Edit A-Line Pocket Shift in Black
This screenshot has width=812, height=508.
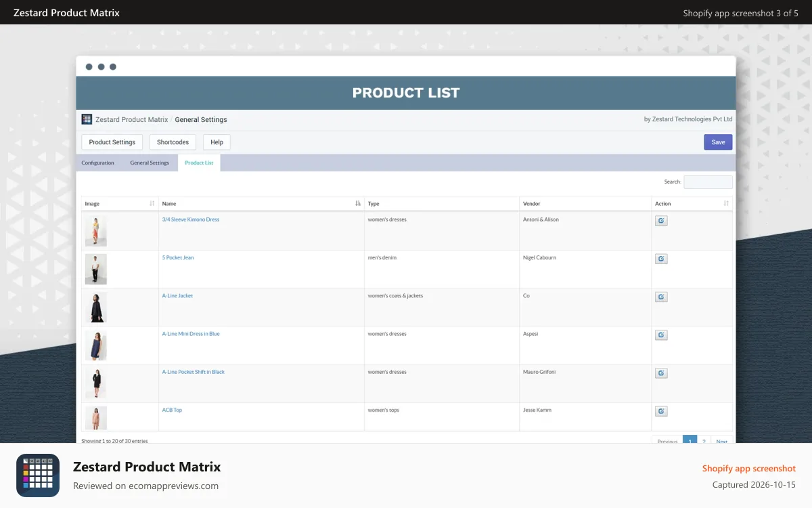coord(661,373)
